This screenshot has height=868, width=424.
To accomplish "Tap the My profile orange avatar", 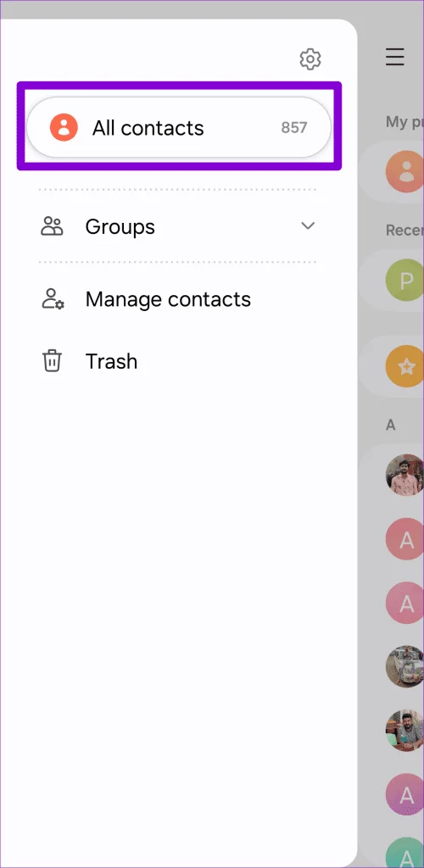I will (405, 171).
